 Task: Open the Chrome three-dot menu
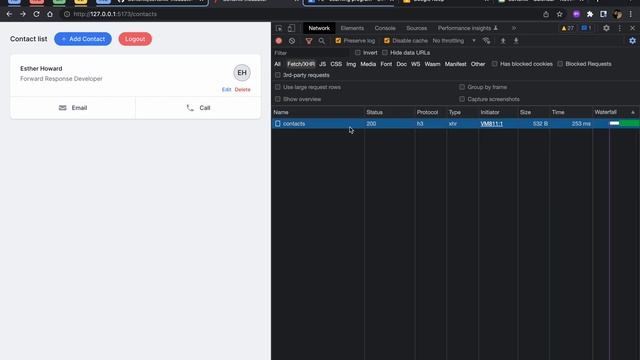[x=631, y=14]
